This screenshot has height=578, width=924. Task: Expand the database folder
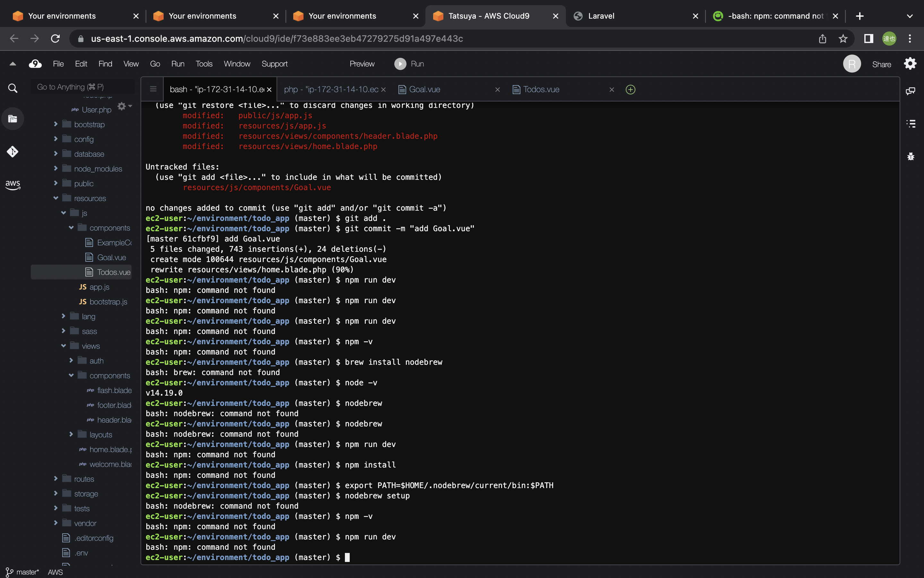[x=56, y=154]
